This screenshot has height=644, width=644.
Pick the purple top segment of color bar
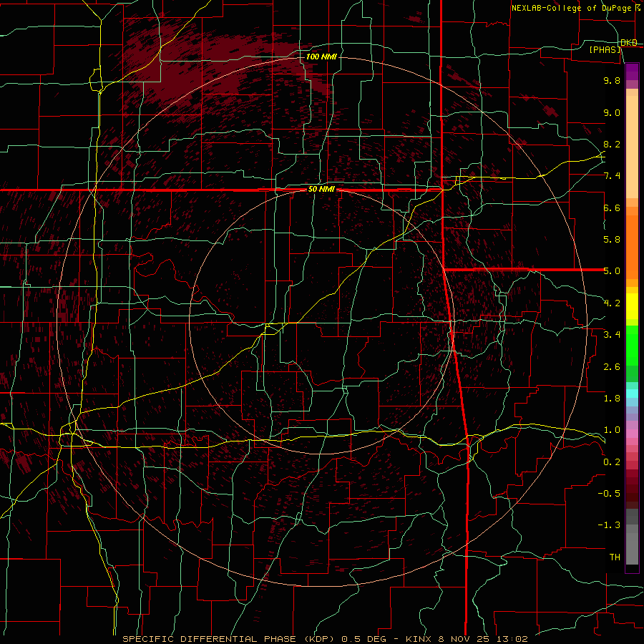(632, 72)
